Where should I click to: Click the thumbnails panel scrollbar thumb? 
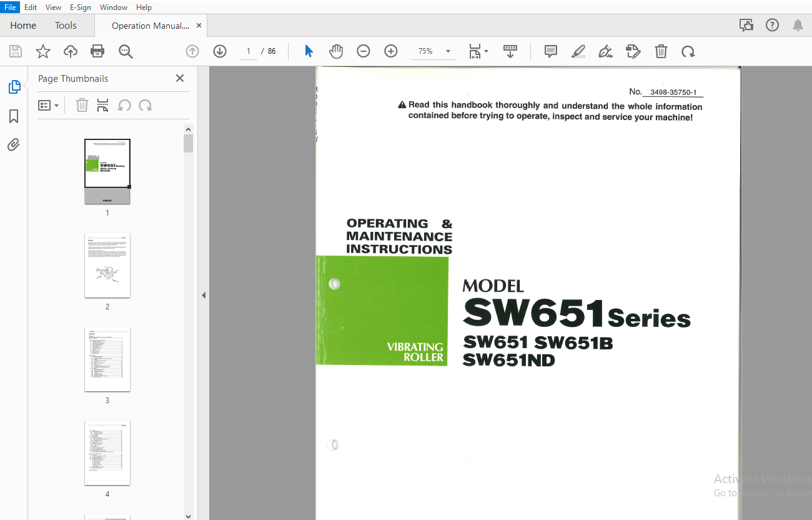click(189, 144)
